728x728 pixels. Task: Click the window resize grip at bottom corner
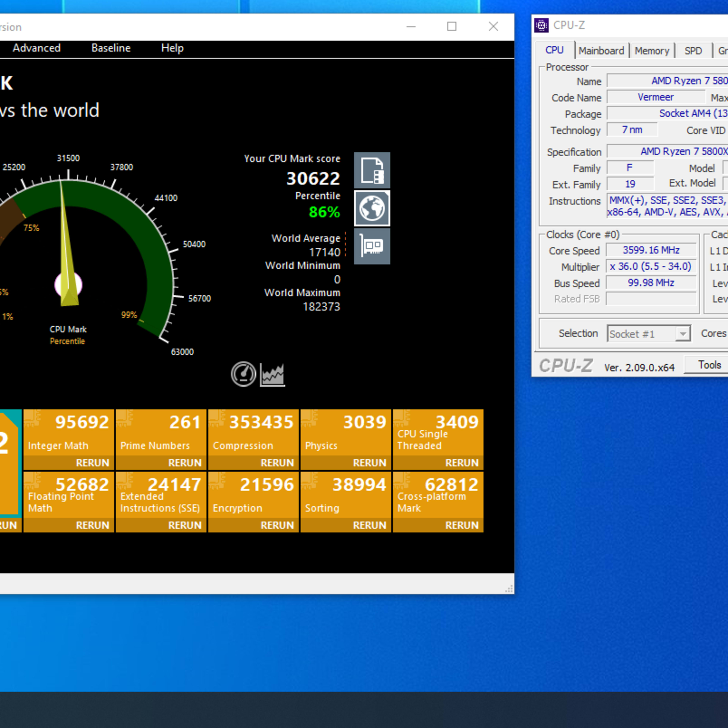tap(509, 589)
